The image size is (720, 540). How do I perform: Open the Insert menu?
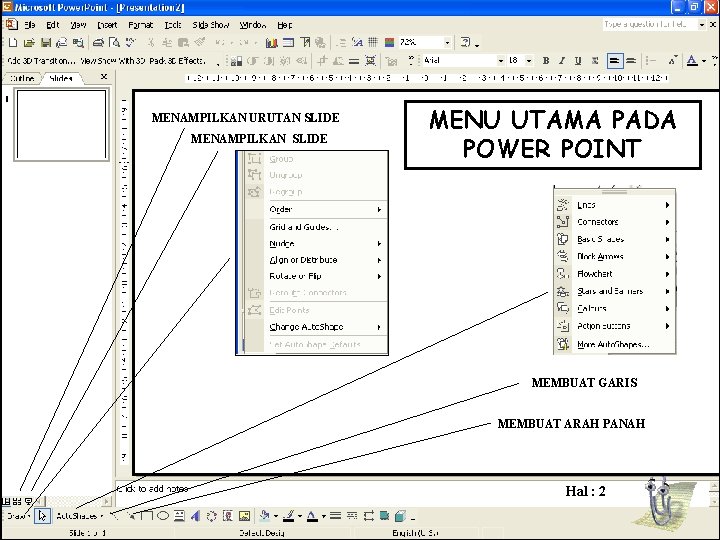point(107,25)
